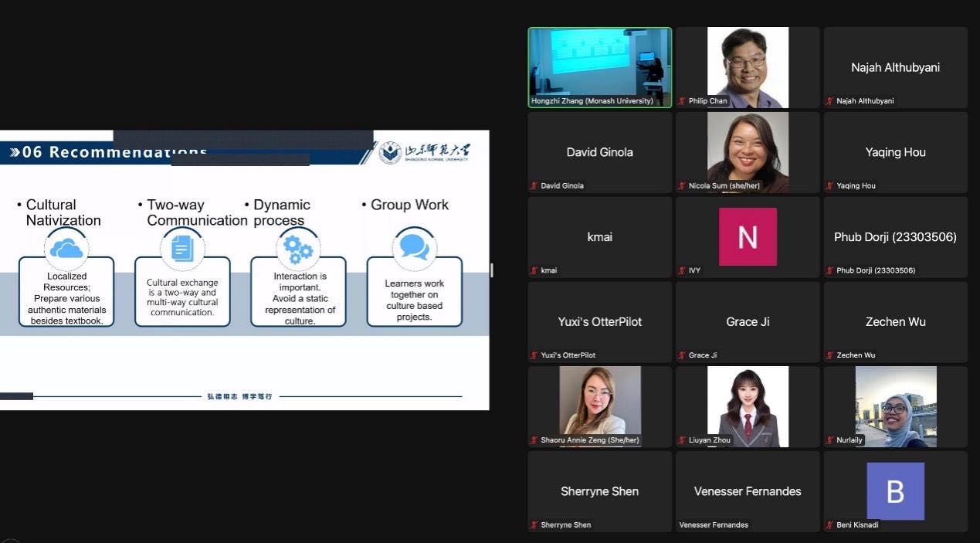Click the divider handle between slide and gallery
Screen dimensions: 980x543
pos(492,270)
